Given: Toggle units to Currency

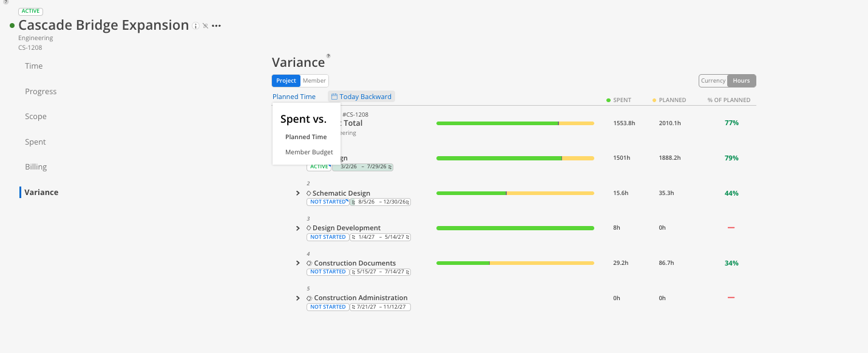Looking at the screenshot, I should (x=713, y=80).
